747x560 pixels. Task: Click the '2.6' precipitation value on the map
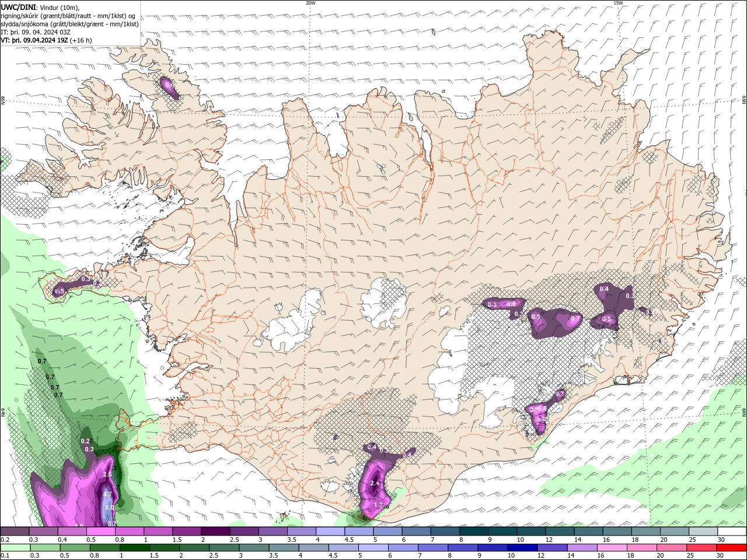pyautogui.click(x=107, y=474)
